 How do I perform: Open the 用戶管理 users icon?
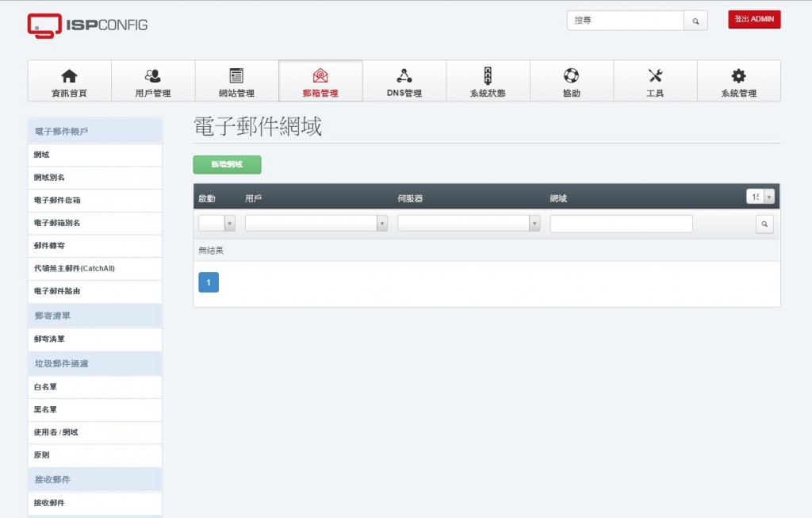[153, 76]
